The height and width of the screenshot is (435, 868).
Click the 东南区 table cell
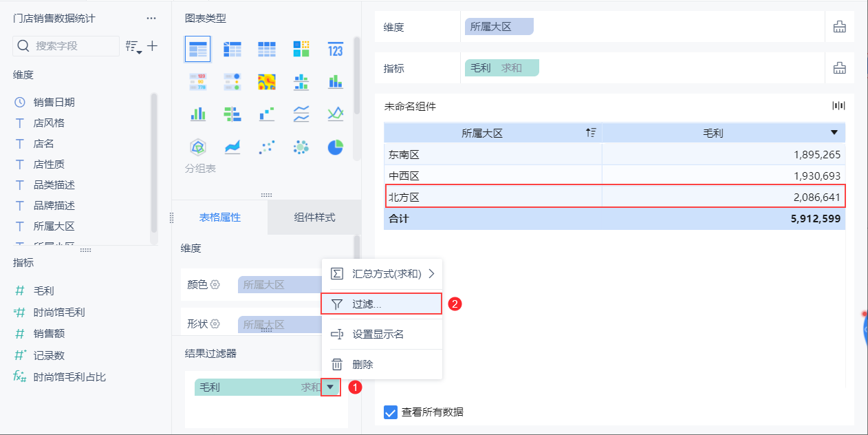(493, 155)
